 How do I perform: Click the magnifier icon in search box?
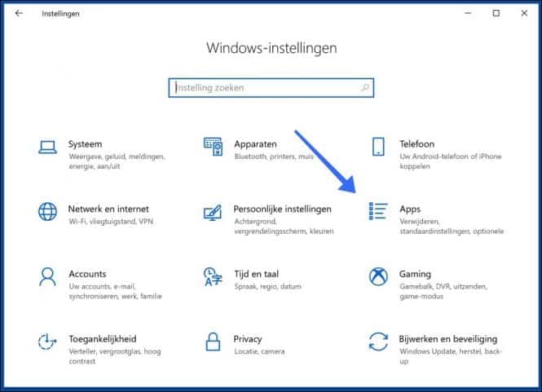(364, 88)
